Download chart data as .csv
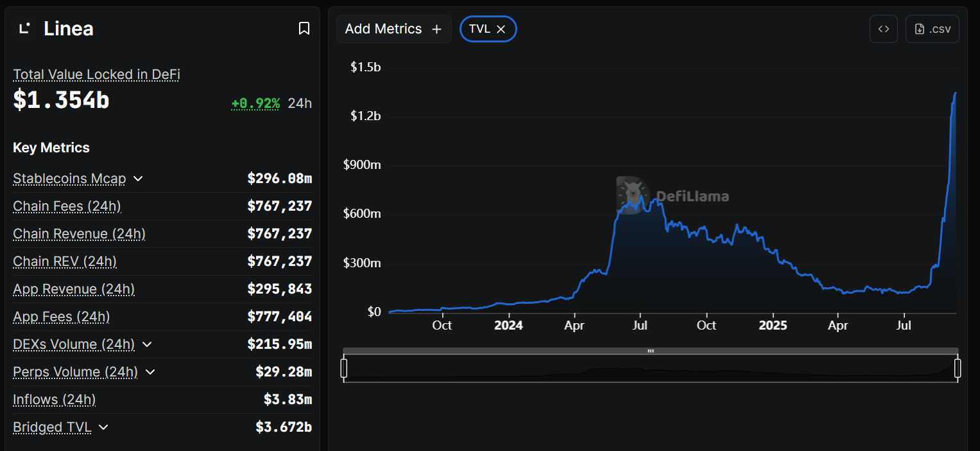980x451 pixels. (933, 29)
